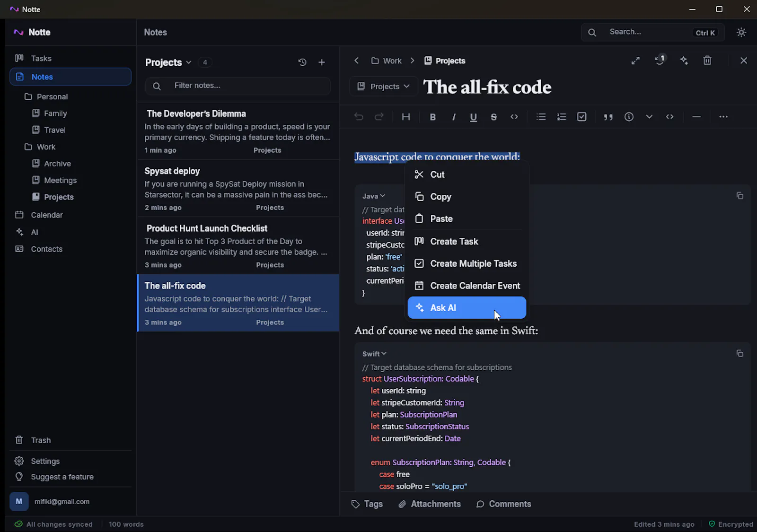The width and height of the screenshot is (757, 532).
Task: Select Paste from the context menu
Action: coord(467,219)
